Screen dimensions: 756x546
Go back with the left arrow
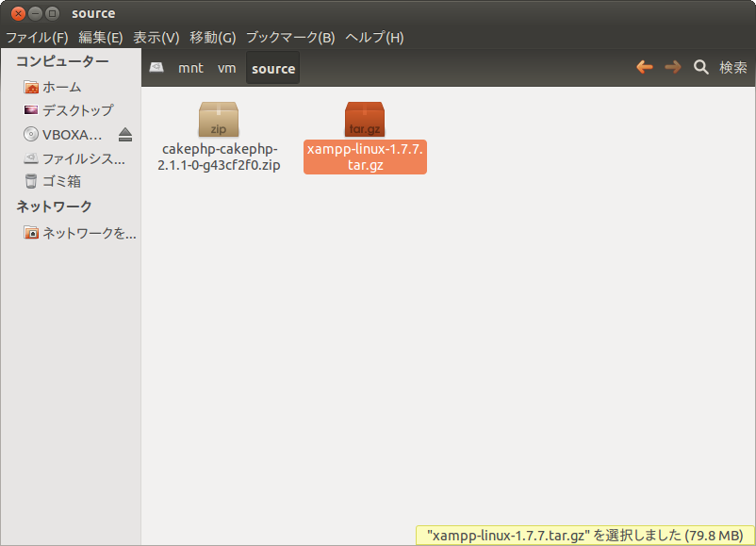coord(645,67)
